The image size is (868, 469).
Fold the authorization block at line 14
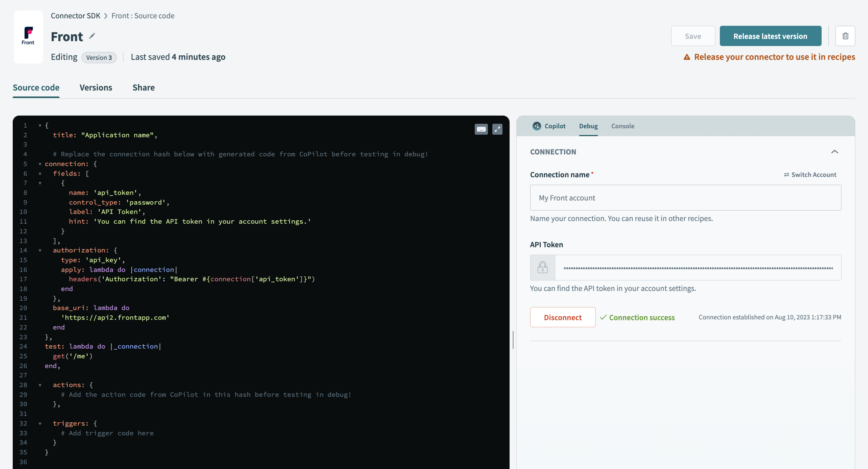click(40, 250)
